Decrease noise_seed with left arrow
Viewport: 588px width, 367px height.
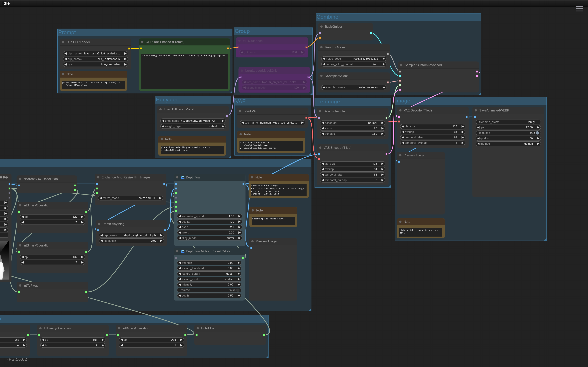[324, 59]
